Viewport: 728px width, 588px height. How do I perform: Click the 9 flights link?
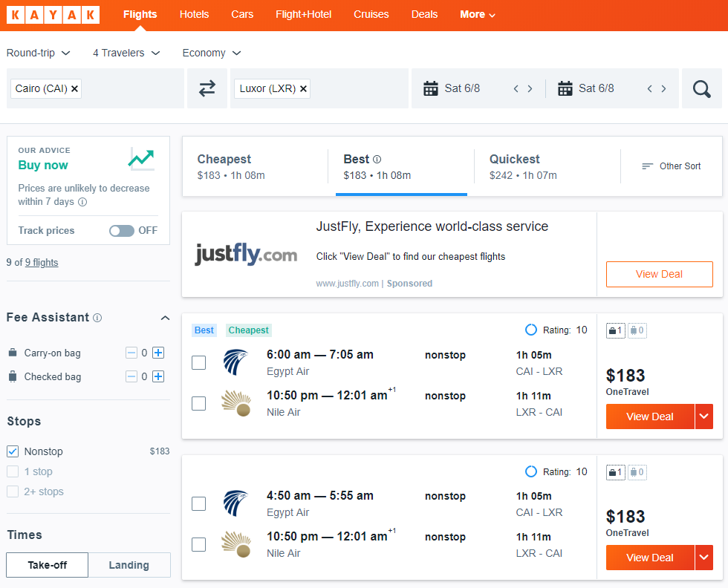tap(42, 263)
